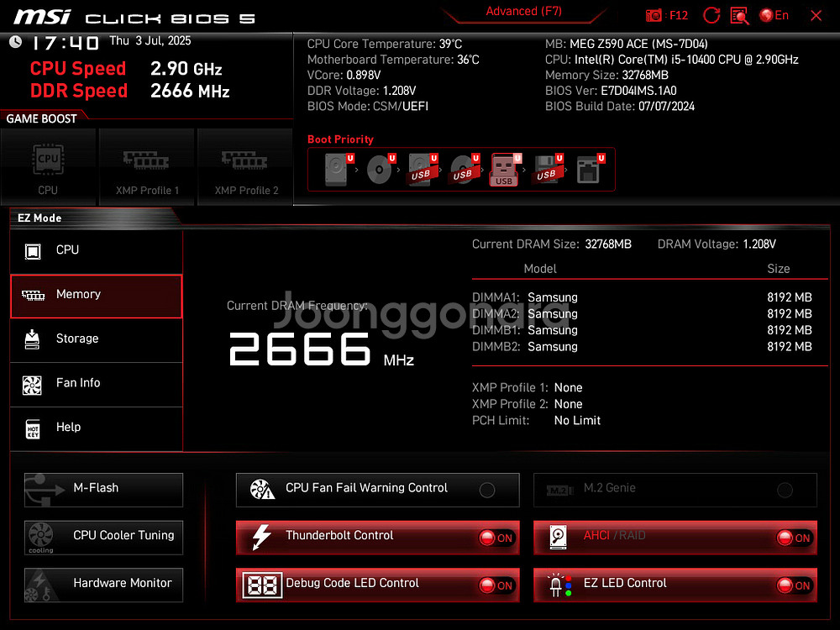Click the USB icon on M-Flash button
This screenshot has height=630, width=840.
coord(44,490)
